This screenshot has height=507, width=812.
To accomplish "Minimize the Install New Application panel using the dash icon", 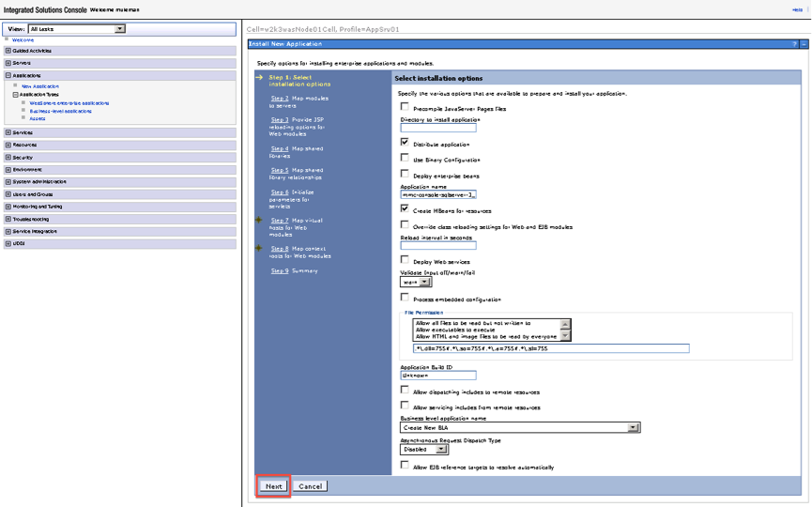I will [804, 44].
